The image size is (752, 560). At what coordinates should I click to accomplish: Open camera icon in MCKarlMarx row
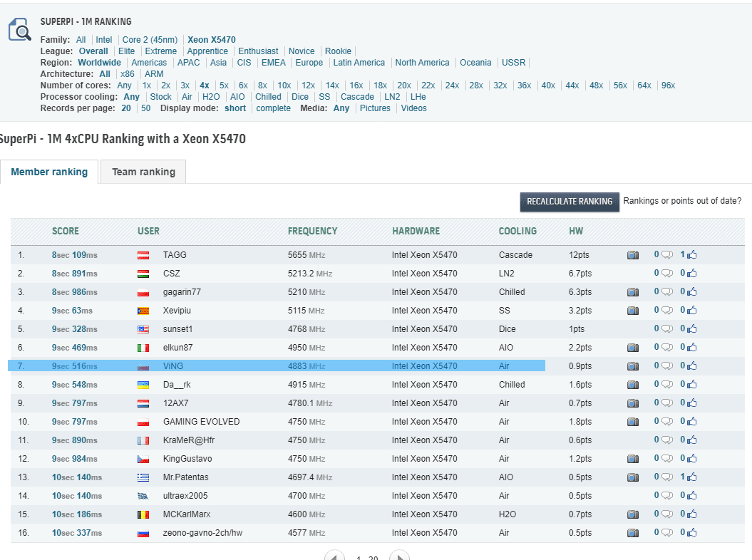click(632, 514)
